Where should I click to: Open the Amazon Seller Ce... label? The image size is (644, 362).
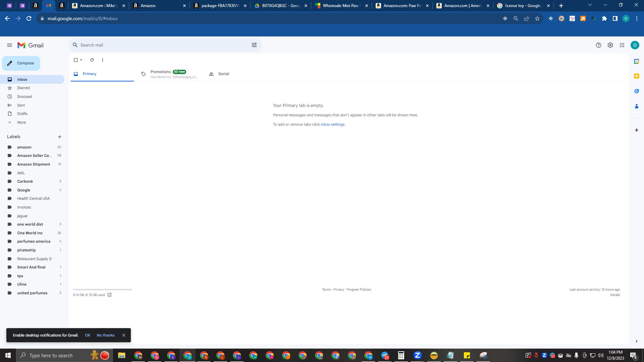[34, 156]
